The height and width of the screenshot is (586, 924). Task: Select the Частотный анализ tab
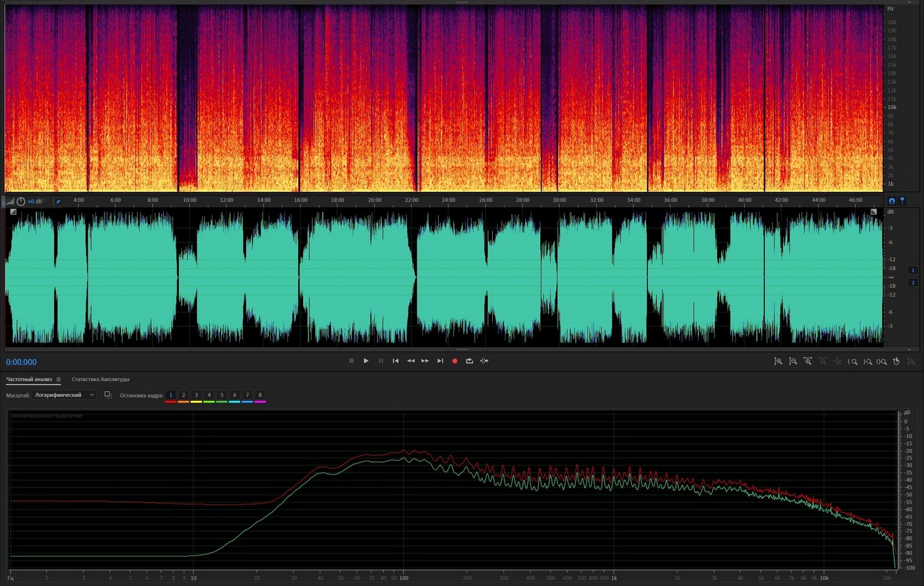[x=29, y=380]
